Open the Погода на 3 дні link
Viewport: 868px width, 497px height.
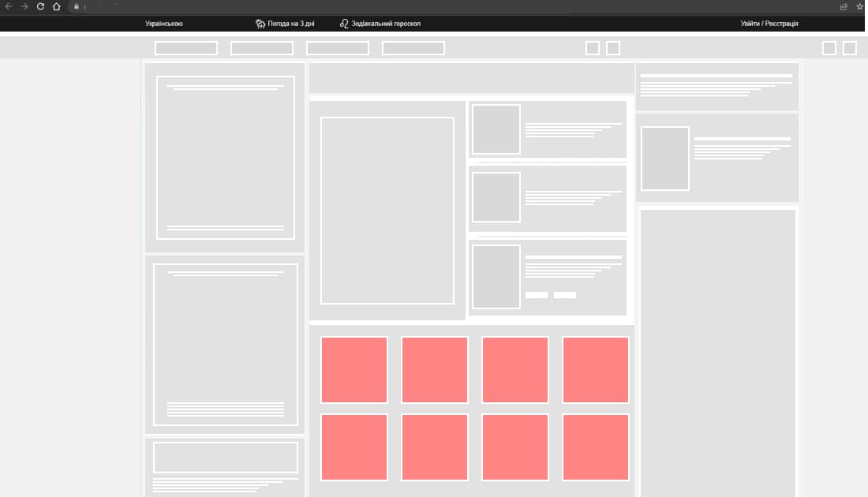pos(291,24)
